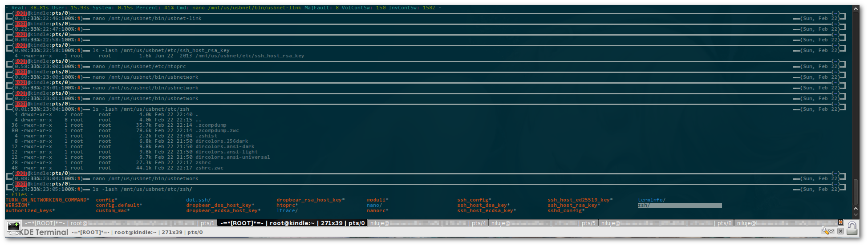Select the 'VERSION*' completion entry
Image resolution: width=868 pixels, height=246 pixels.
tap(18, 206)
